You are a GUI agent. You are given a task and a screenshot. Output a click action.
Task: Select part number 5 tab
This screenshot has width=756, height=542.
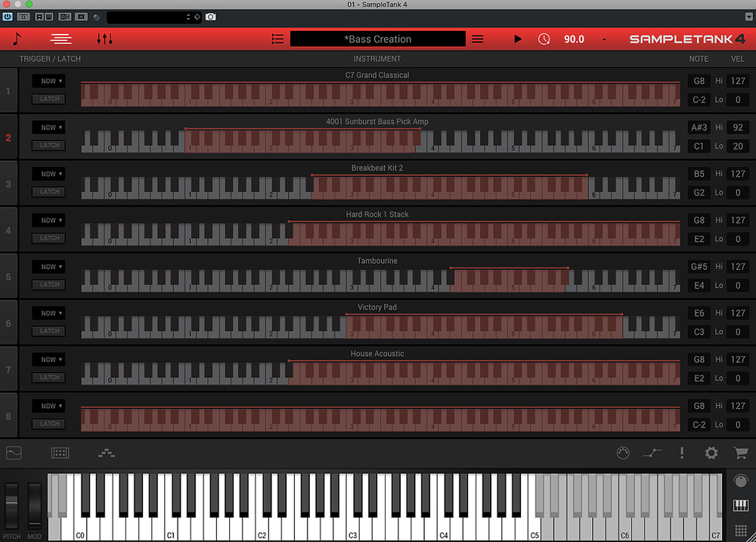8,277
